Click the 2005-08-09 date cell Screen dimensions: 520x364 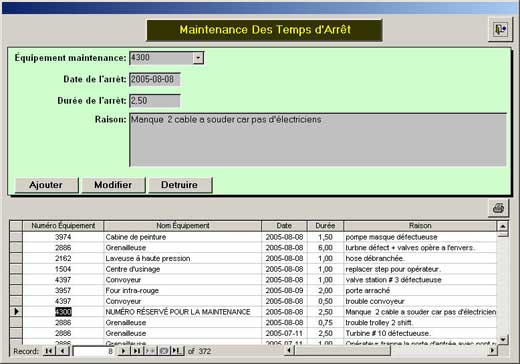tap(284, 290)
